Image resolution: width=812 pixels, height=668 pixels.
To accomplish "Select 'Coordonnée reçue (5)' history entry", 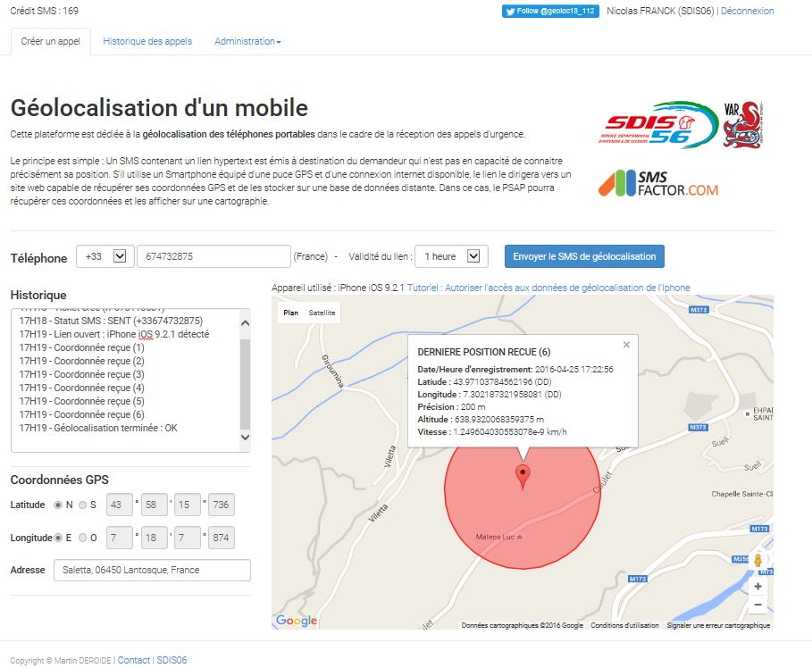I will (82, 402).
